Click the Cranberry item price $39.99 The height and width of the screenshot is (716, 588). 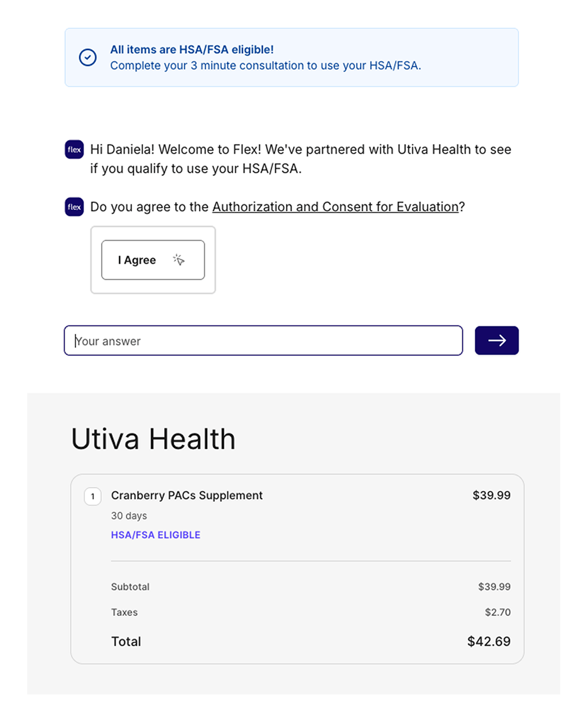(491, 496)
